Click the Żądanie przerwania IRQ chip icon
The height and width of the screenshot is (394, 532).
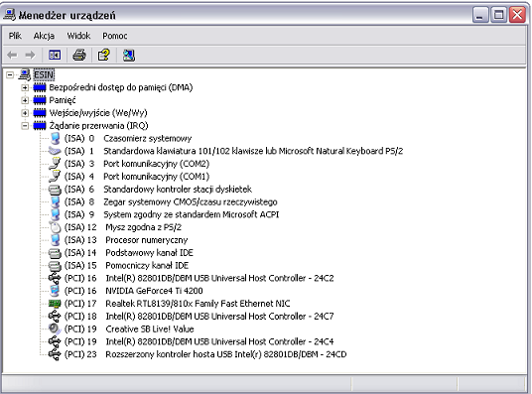(40, 126)
